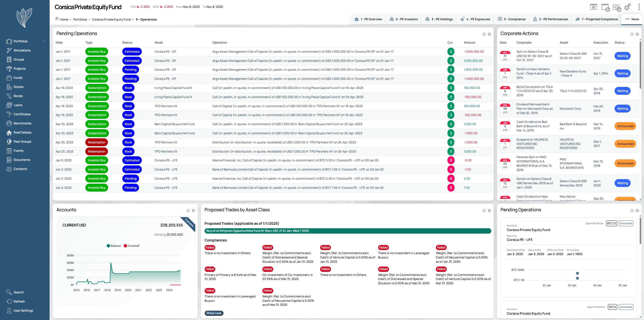Open the Real Estates sidebar section
This screenshot has height=320, width=644.
tap(22, 133)
